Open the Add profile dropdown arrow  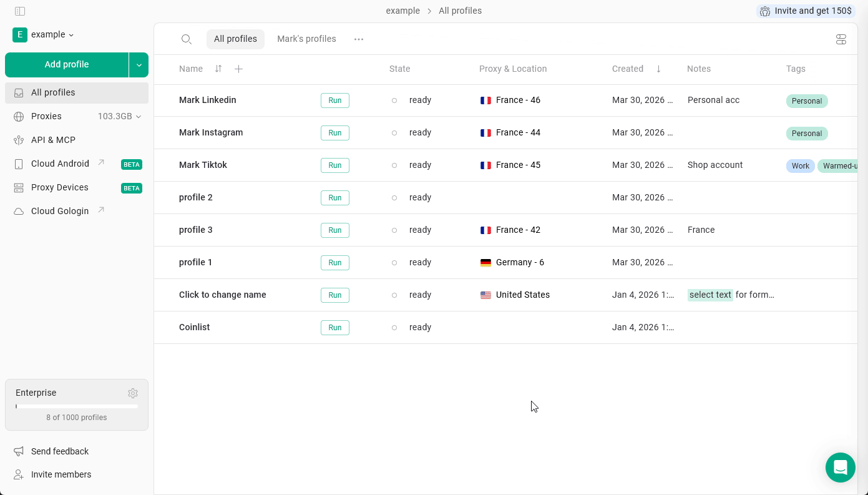tap(139, 65)
